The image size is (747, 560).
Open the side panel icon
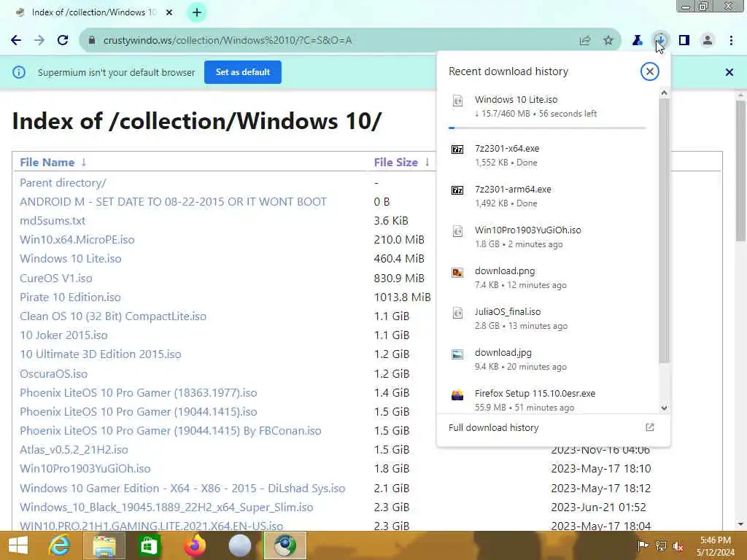pyautogui.click(x=684, y=41)
